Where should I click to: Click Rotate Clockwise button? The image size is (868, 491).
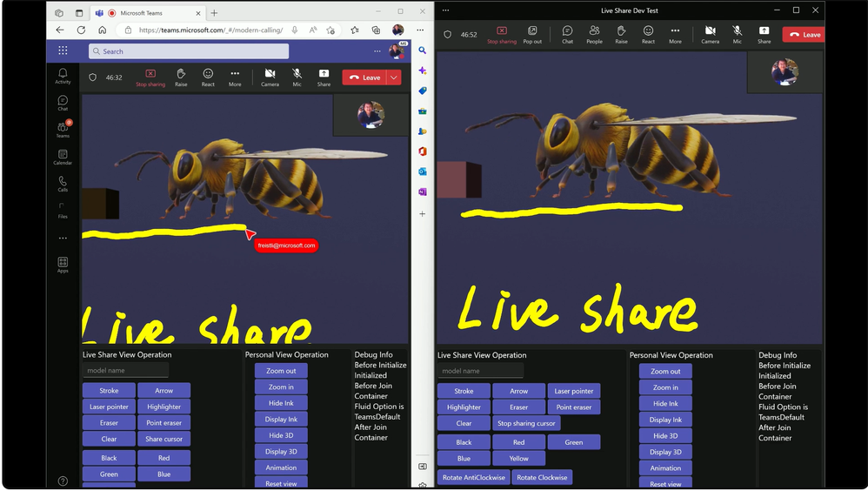coord(542,477)
